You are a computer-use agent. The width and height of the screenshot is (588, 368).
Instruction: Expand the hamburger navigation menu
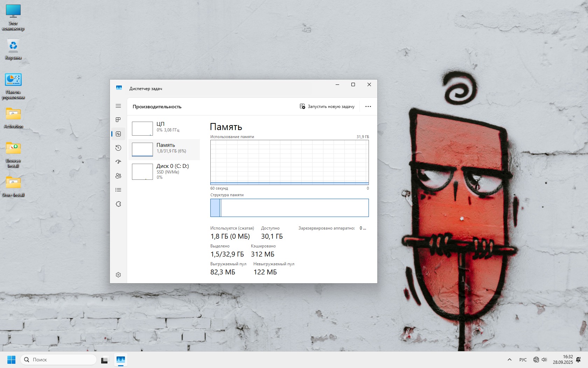[118, 106]
